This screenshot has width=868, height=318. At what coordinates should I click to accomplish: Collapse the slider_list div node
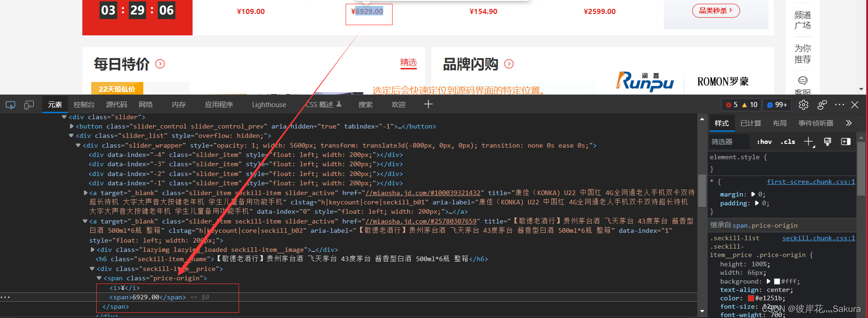[71, 135]
